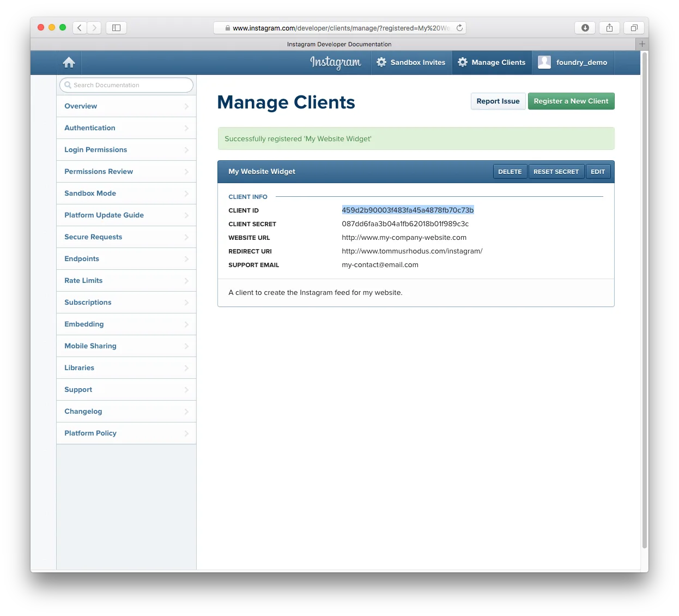Open Sandbox Invites in the top navigation
Image resolution: width=679 pixels, height=616 pixels.
click(x=411, y=63)
